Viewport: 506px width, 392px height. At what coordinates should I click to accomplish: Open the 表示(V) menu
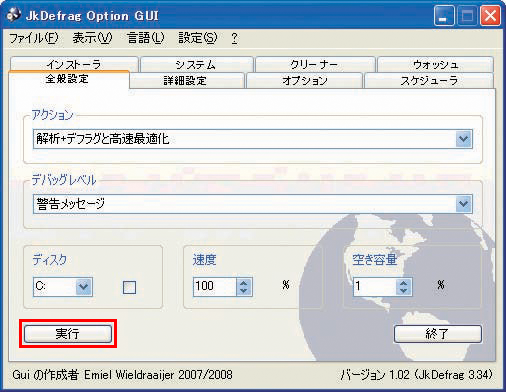[92, 38]
